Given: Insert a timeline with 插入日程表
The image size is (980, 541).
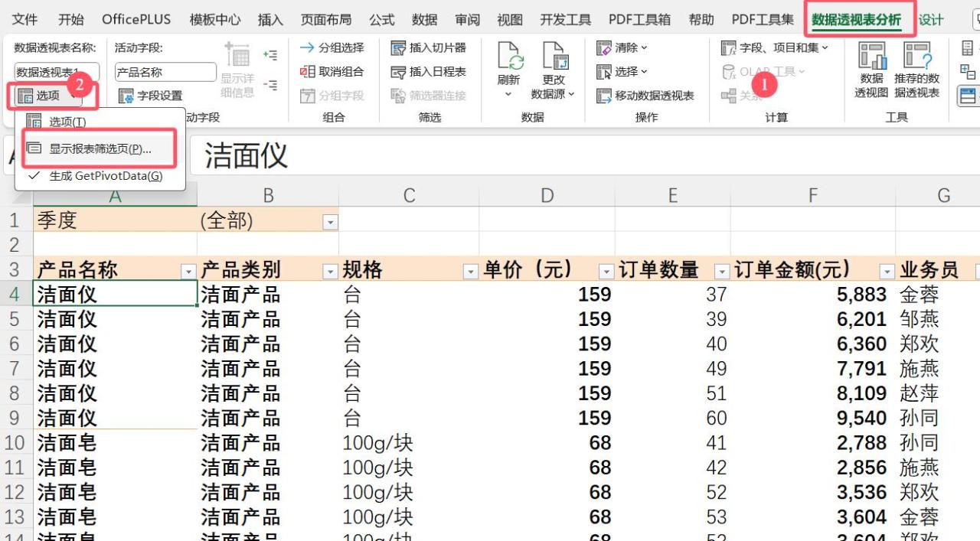Looking at the screenshot, I should pyautogui.click(x=428, y=72).
